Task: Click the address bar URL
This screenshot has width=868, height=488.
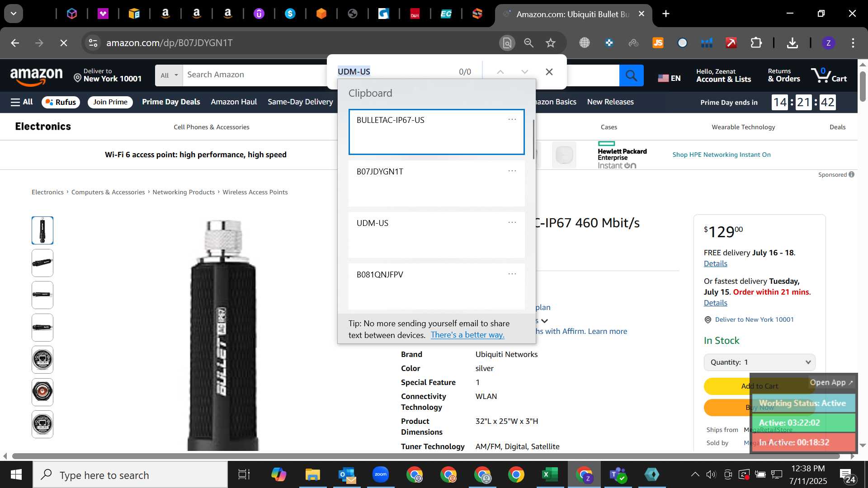Action: [x=169, y=43]
